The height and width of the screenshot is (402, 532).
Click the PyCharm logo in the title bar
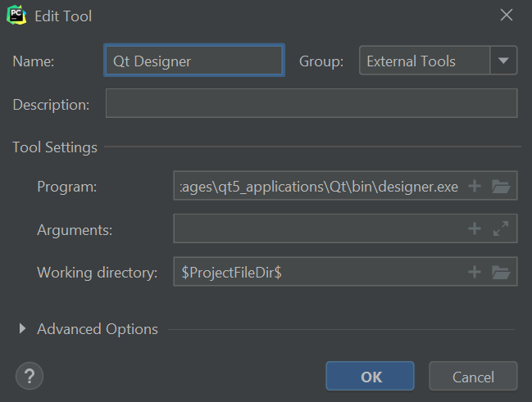(x=16, y=16)
